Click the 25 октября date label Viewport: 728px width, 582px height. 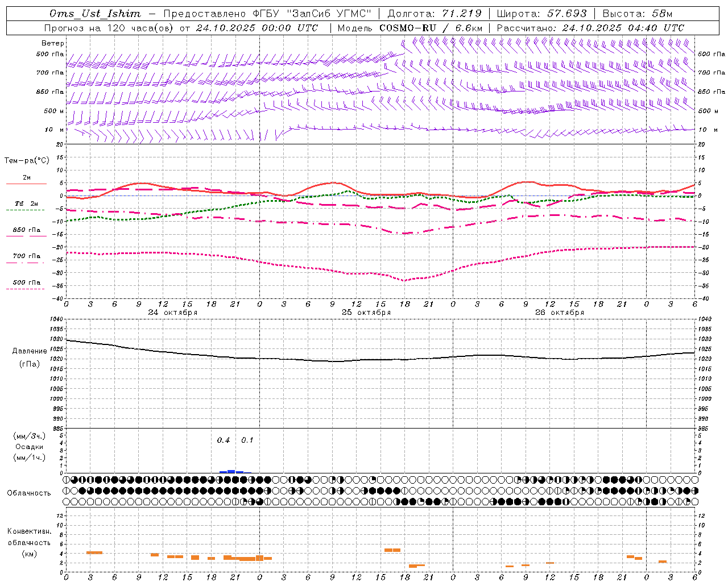tap(366, 313)
